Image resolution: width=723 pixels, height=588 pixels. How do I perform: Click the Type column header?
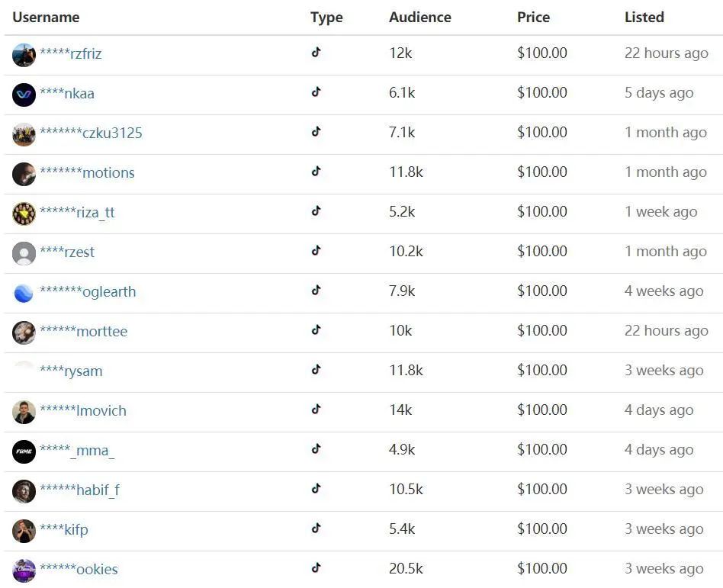[x=326, y=17]
